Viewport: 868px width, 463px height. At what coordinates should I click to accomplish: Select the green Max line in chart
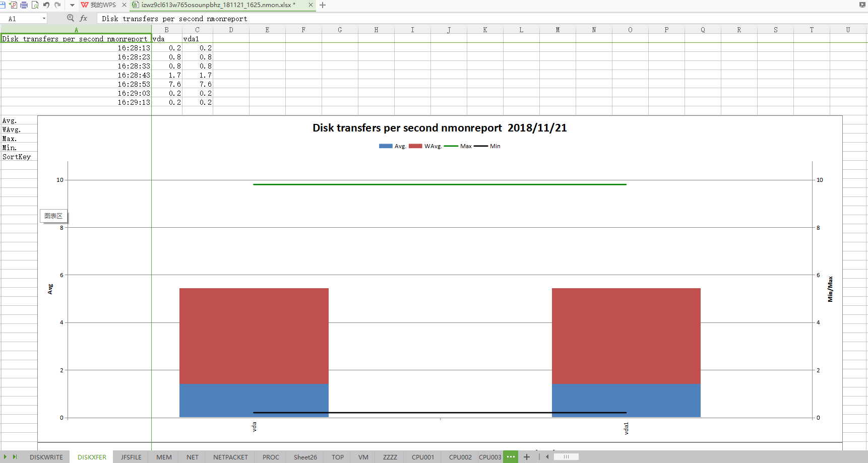pos(440,184)
